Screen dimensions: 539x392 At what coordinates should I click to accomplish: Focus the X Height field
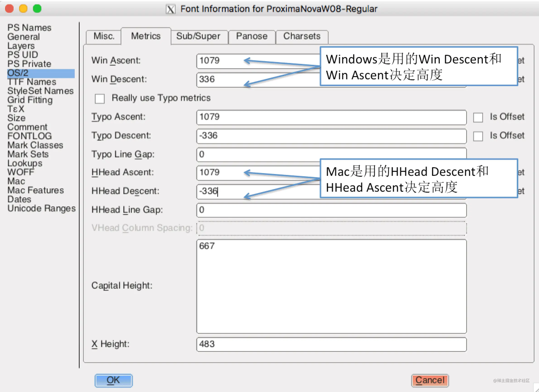tap(332, 344)
